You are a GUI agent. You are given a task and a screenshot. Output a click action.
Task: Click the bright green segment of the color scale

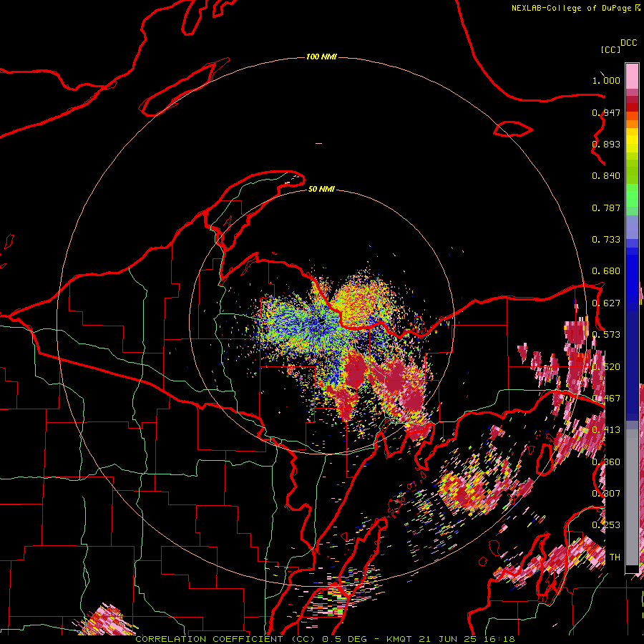tap(632, 195)
